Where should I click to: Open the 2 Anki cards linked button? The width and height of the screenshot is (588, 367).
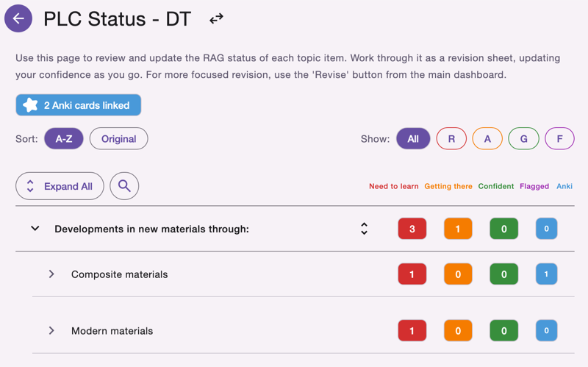tap(79, 105)
